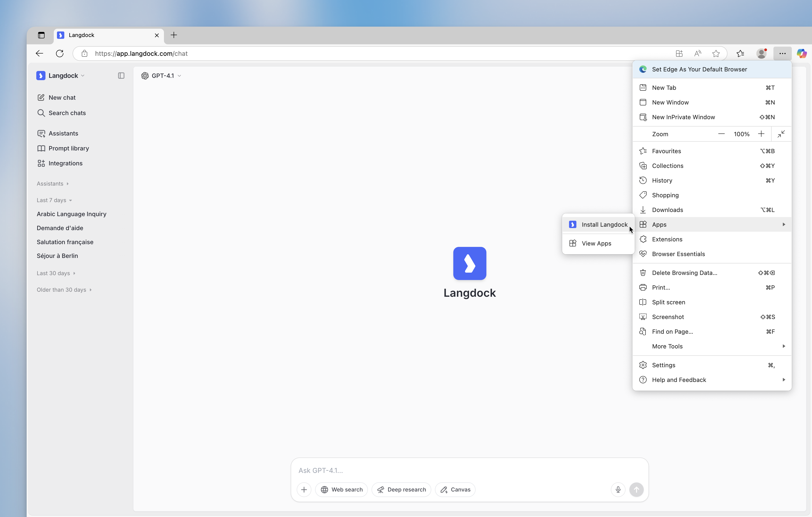Toggle Deep research mode
812x517 pixels.
401,489
